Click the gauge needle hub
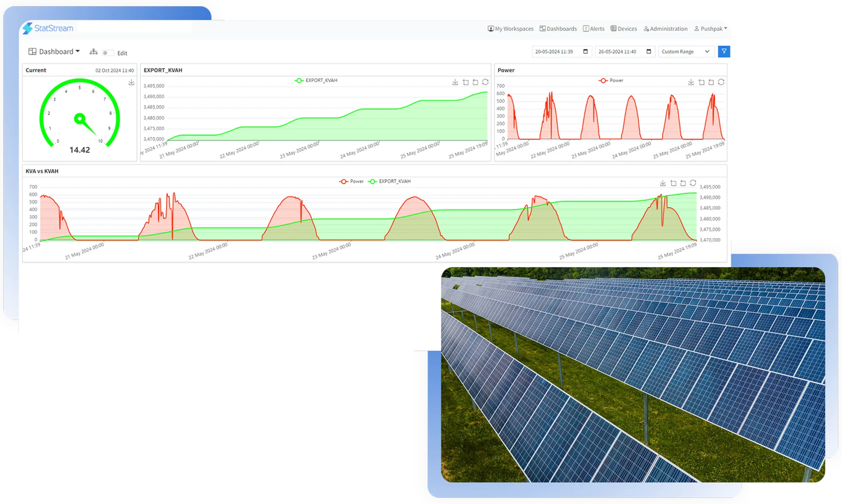 (x=80, y=119)
